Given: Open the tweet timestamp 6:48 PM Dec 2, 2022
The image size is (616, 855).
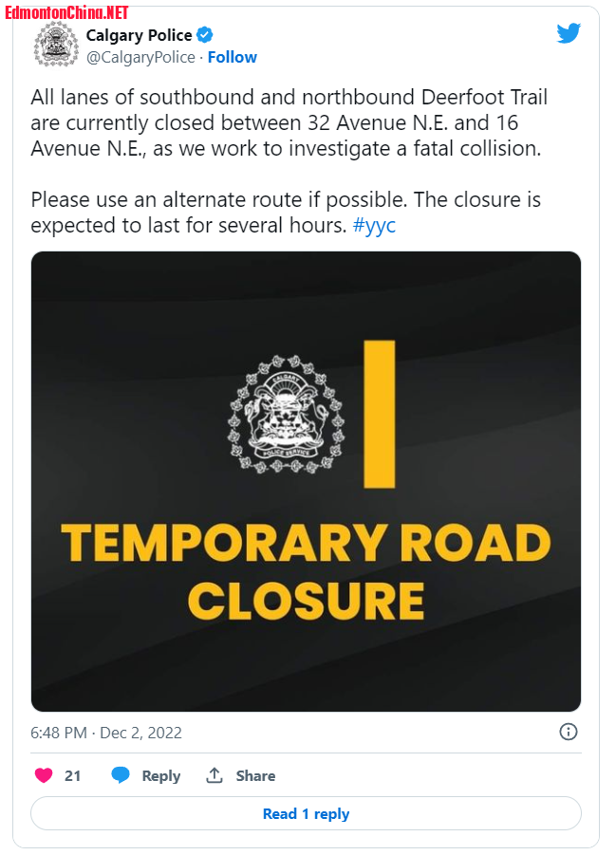Looking at the screenshot, I should 106,733.
